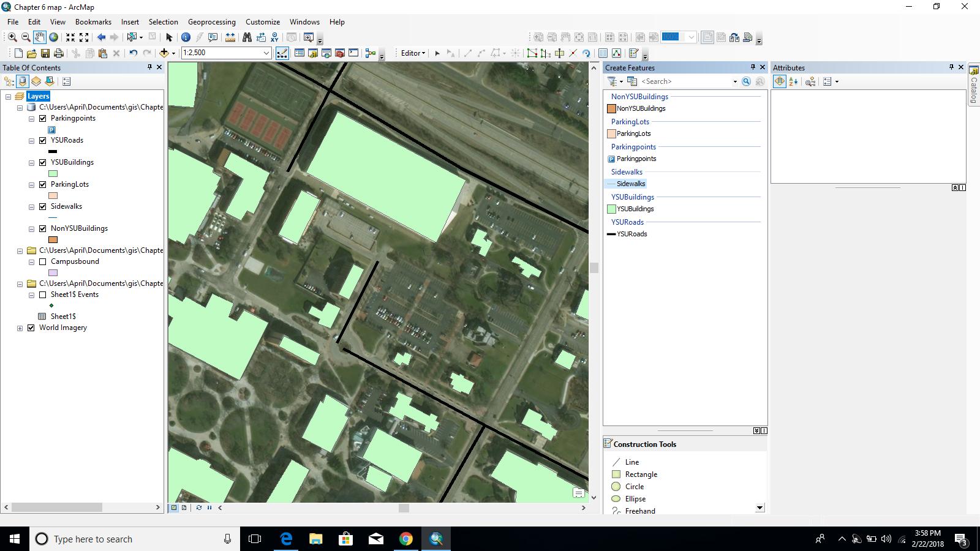The height and width of the screenshot is (551, 980).
Task: Choose the Select Elements arrow tool
Action: (169, 37)
